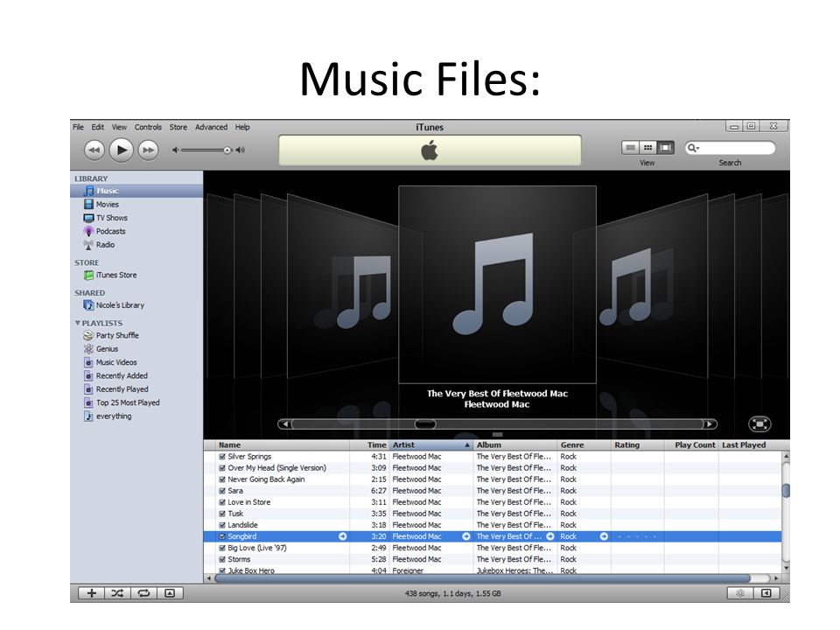Open the Store menu

coord(178,127)
